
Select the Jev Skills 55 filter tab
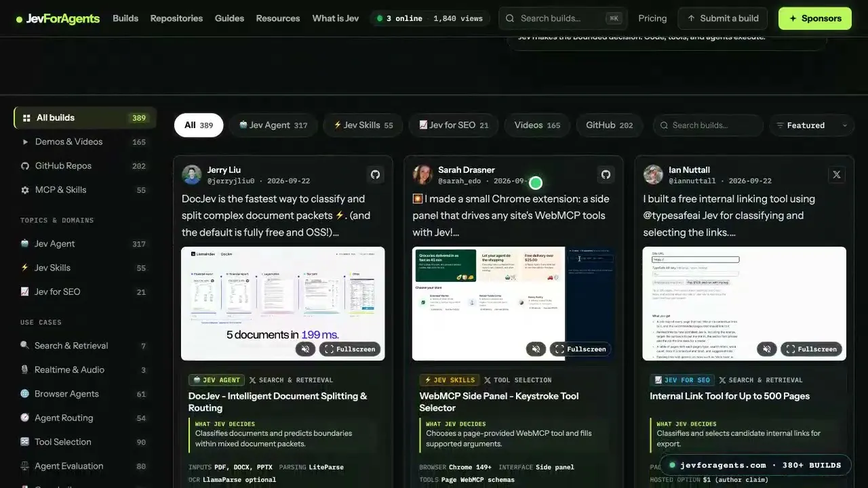363,125
